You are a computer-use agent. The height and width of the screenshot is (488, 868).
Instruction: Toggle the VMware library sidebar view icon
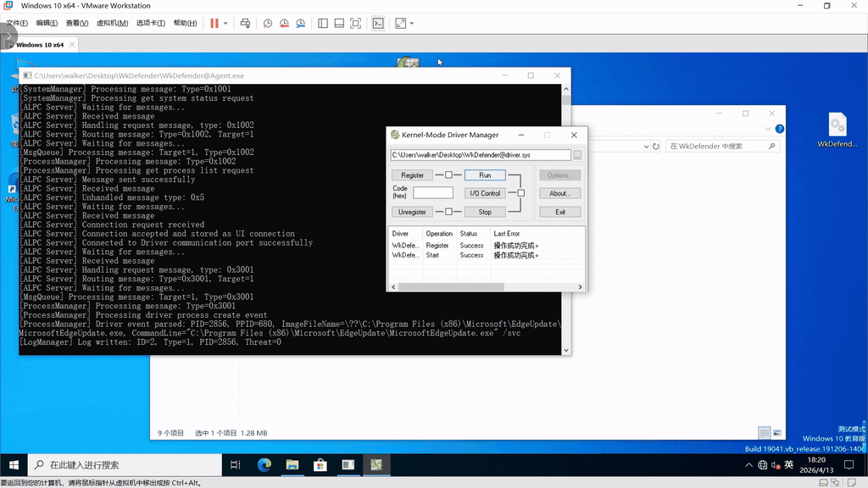pyautogui.click(x=323, y=23)
